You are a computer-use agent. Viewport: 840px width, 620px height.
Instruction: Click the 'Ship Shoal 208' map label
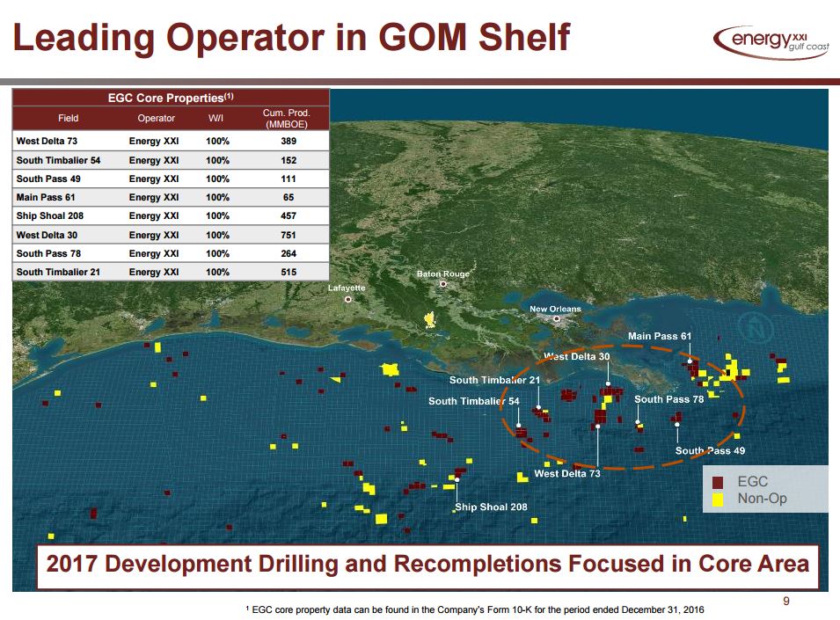pyautogui.click(x=492, y=507)
